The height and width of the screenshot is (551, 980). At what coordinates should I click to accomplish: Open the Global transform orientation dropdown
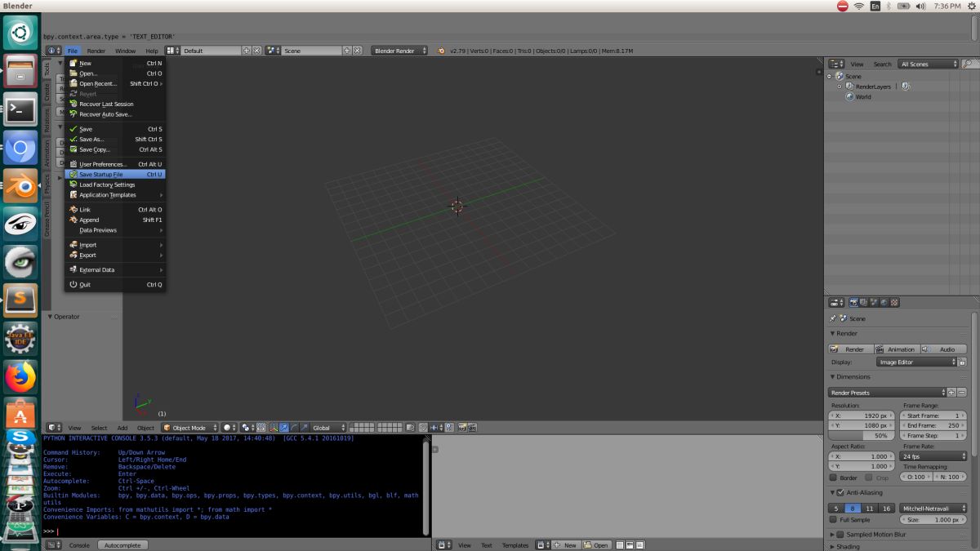(329, 428)
